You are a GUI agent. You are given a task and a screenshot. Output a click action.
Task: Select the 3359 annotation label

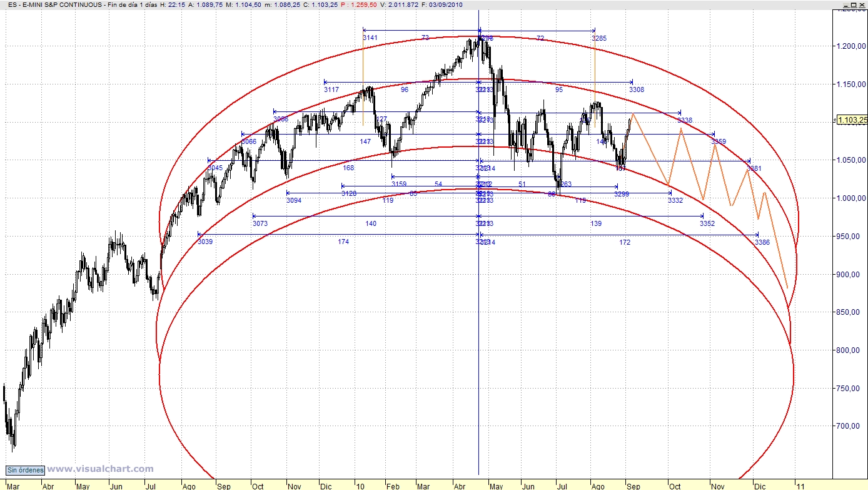[x=719, y=142]
